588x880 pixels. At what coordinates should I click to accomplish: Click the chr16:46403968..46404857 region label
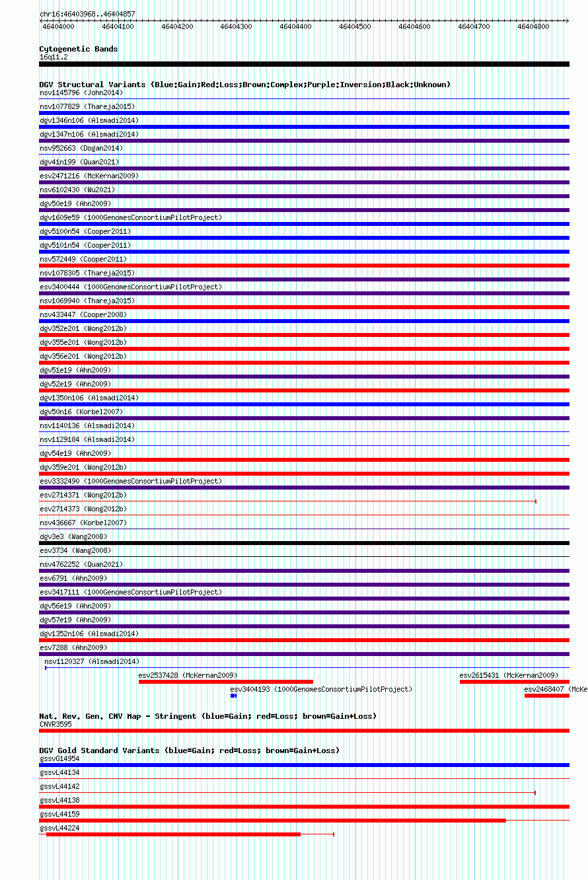87,14
